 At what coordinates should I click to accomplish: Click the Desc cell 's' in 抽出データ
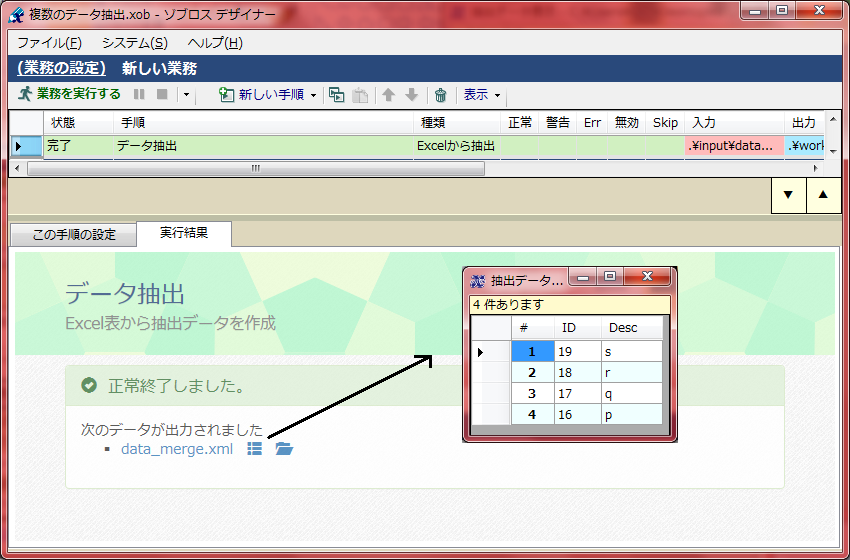pyautogui.click(x=632, y=352)
